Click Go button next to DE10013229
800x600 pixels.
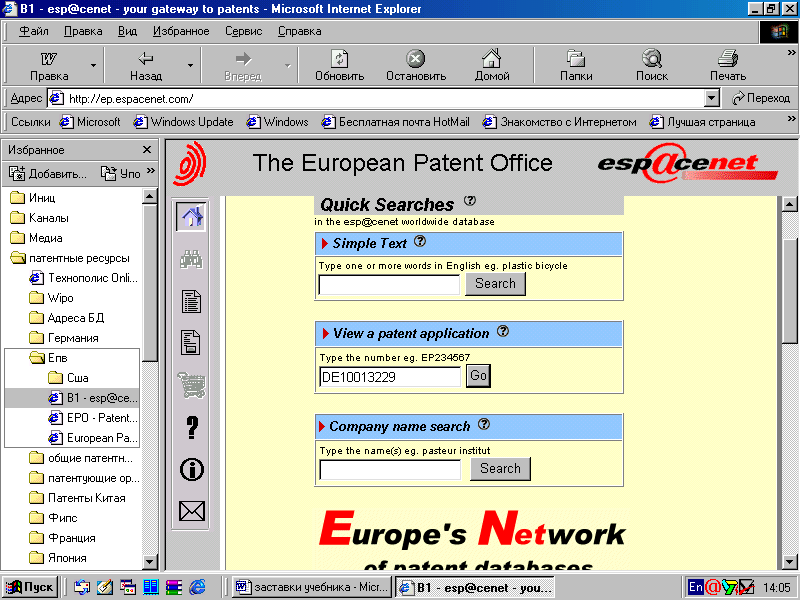coord(478,376)
